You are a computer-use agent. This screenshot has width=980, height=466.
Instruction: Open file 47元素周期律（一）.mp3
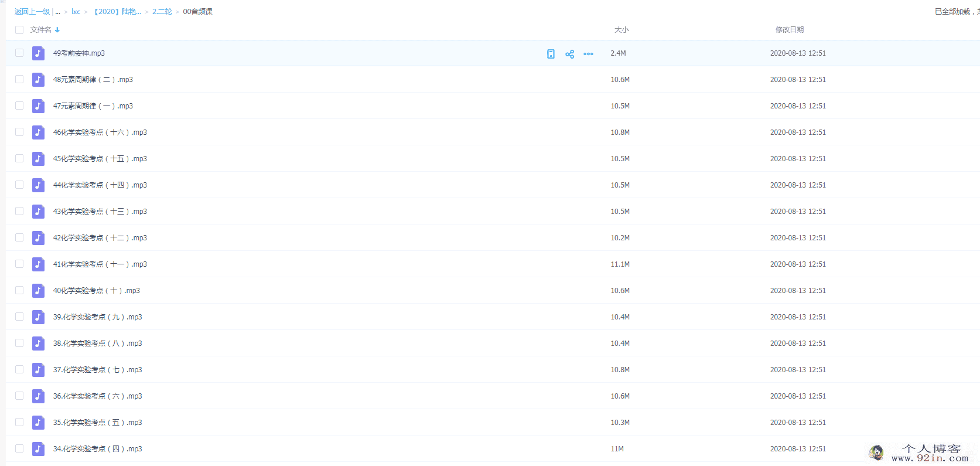tap(93, 106)
